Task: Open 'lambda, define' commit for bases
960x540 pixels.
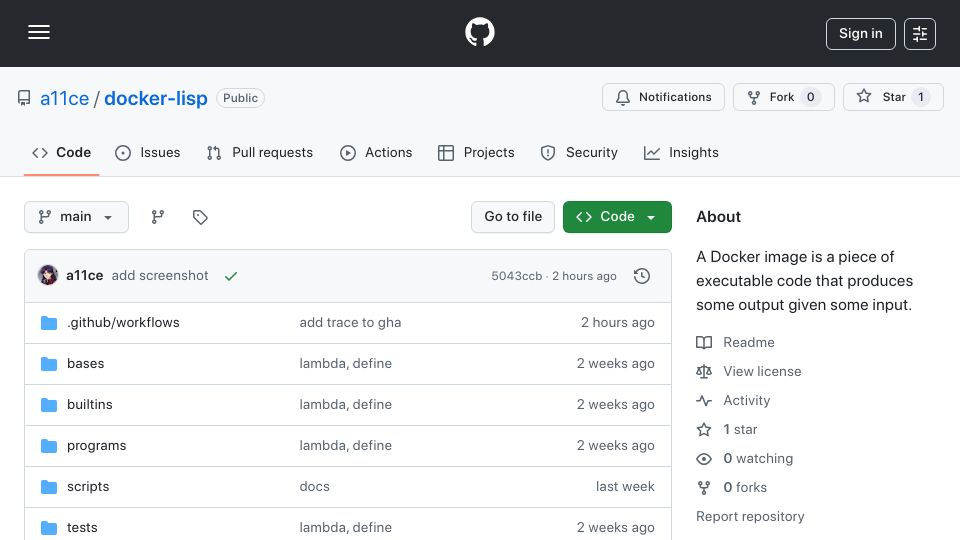Action: pos(345,364)
